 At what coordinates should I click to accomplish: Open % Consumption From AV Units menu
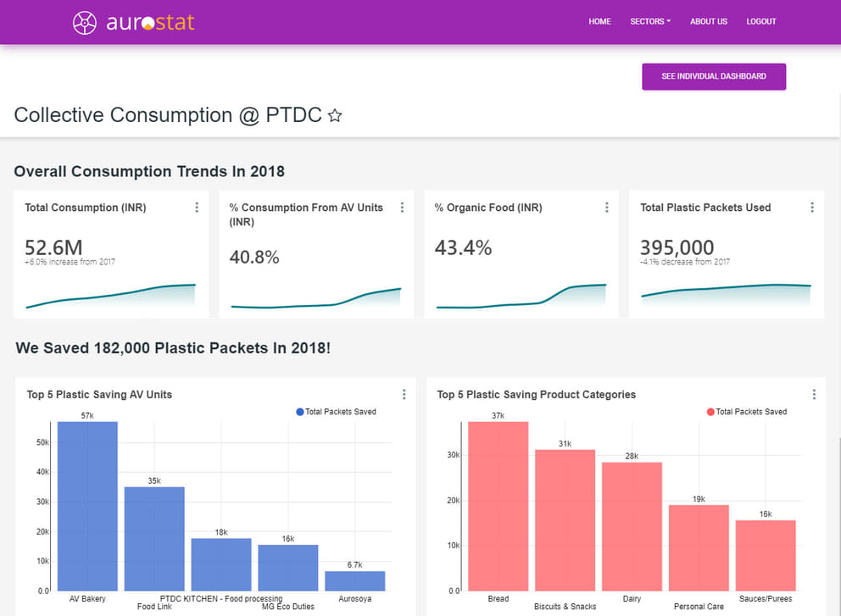tap(402, 208)
